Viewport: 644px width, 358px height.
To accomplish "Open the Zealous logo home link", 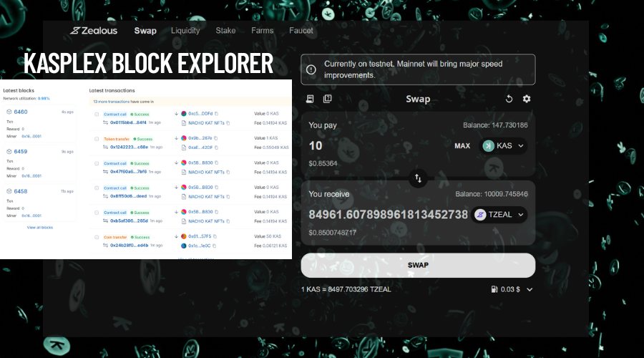I will click(x=94, y=30).
